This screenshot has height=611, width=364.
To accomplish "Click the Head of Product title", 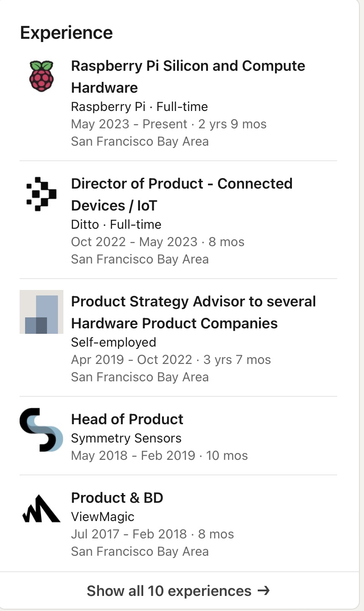I will coord(127,419).
